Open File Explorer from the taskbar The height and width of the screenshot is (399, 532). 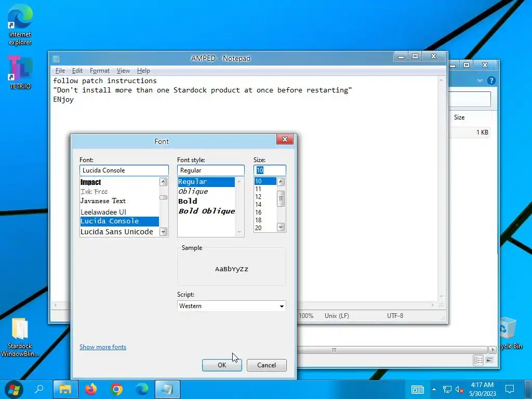[x=65, y=389]
